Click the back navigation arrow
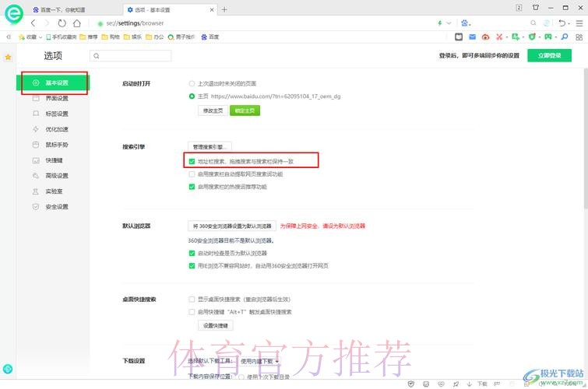 (33, 23)
